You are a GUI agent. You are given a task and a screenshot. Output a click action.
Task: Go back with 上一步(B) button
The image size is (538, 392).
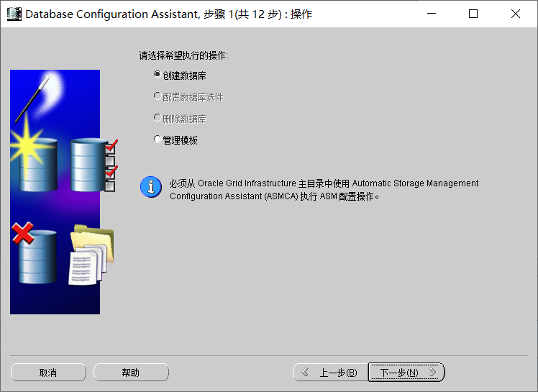(x=330, y=373)
